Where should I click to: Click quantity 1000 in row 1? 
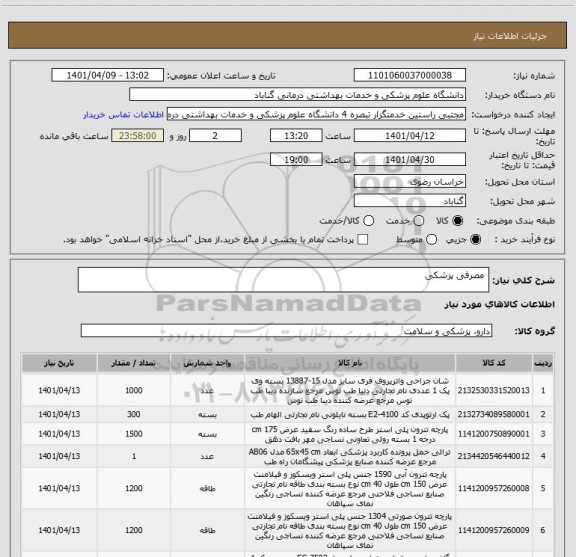point(134,391)
